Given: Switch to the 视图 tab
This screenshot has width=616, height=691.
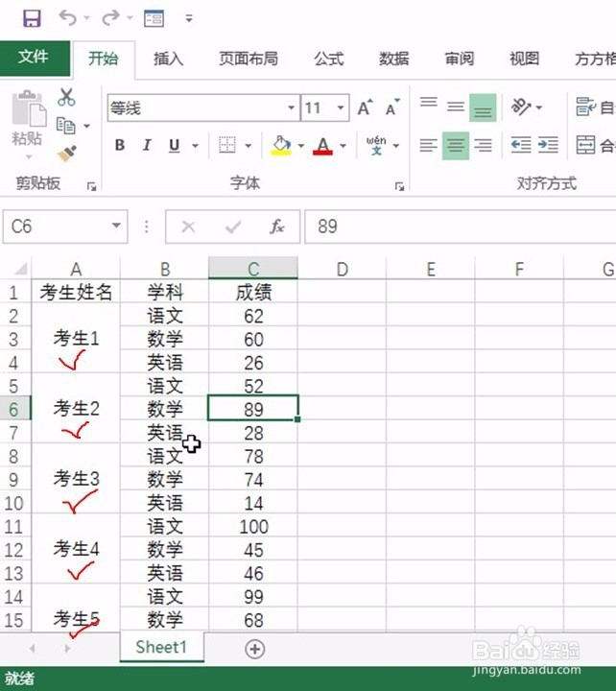Looking at the screenshot, I should pyautogui.click(x=524, y=59).
